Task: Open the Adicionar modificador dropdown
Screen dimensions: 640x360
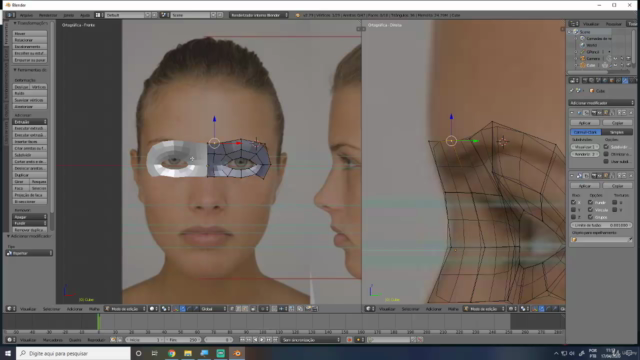Action: [601, 103]
